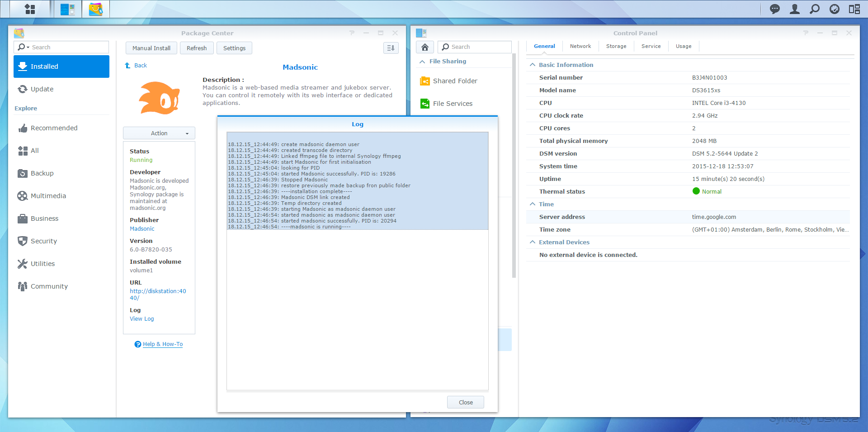This screenshot has width=868, height=432.
Task: Switch to the Network tab
Action: tap(580, 46)
